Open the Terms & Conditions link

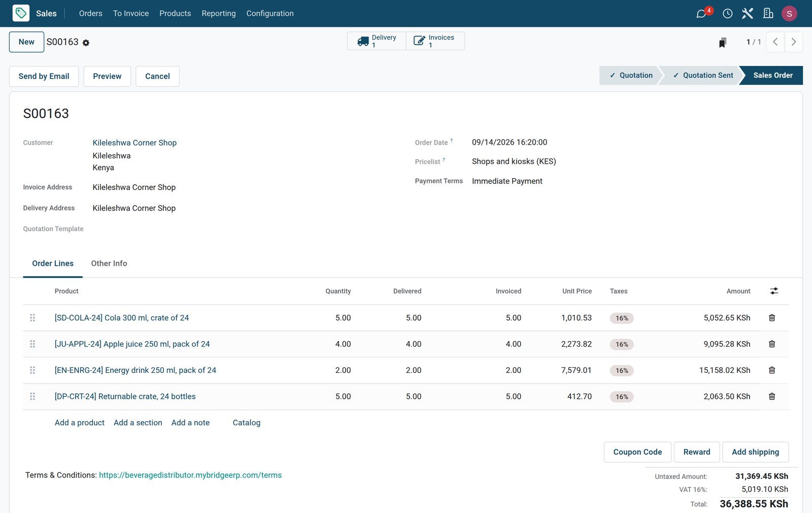tap(190, 475)
